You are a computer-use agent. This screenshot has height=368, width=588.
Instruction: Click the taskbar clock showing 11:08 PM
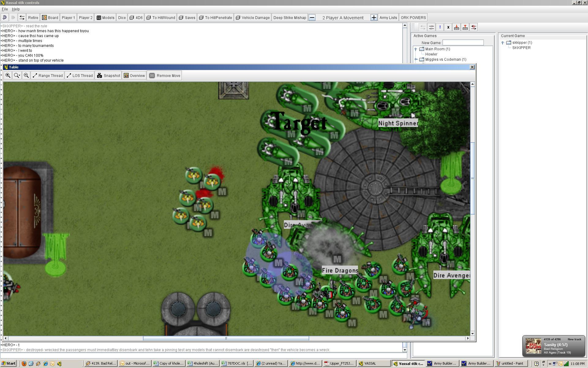tap(578, 364)
